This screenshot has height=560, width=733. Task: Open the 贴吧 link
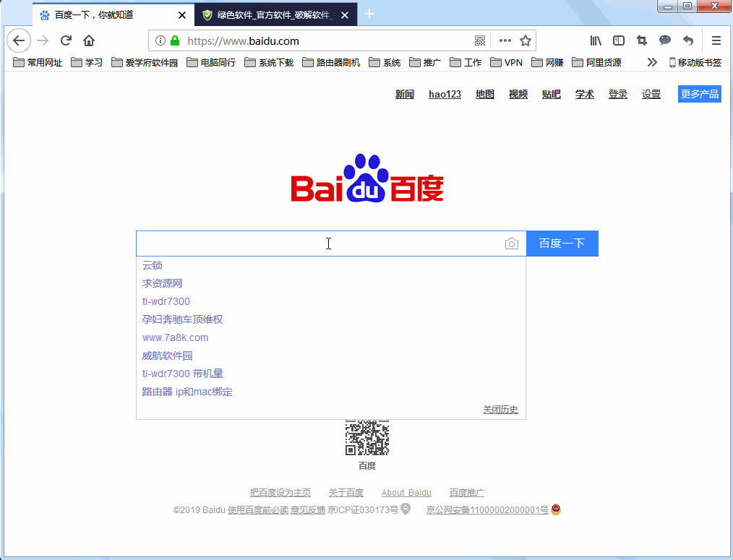[551, 94]
